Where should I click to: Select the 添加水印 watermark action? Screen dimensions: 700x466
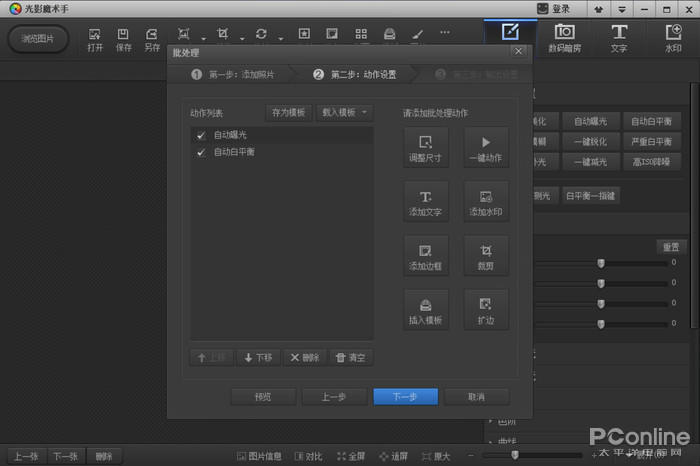click(x=486, y=202)
